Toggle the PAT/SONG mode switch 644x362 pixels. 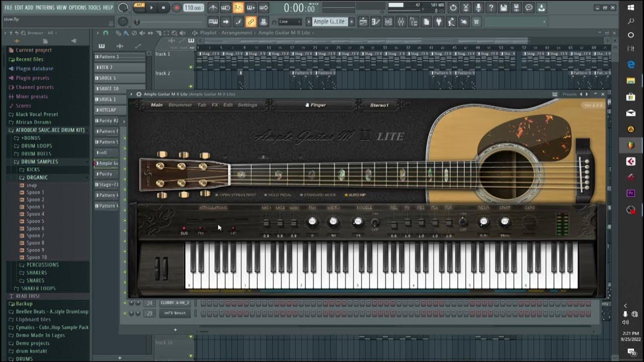(x=139, y=8)
